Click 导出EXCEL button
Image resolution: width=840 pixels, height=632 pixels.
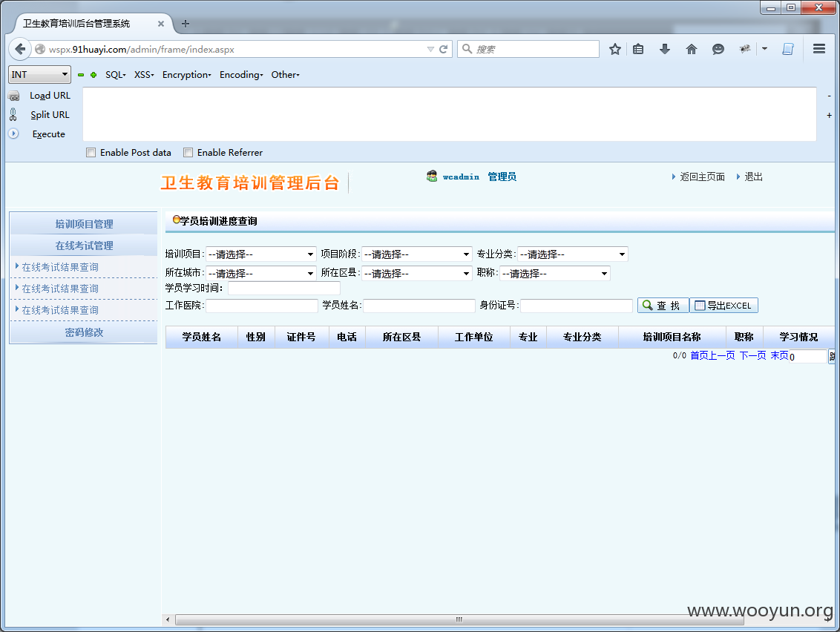coord(723,306)
